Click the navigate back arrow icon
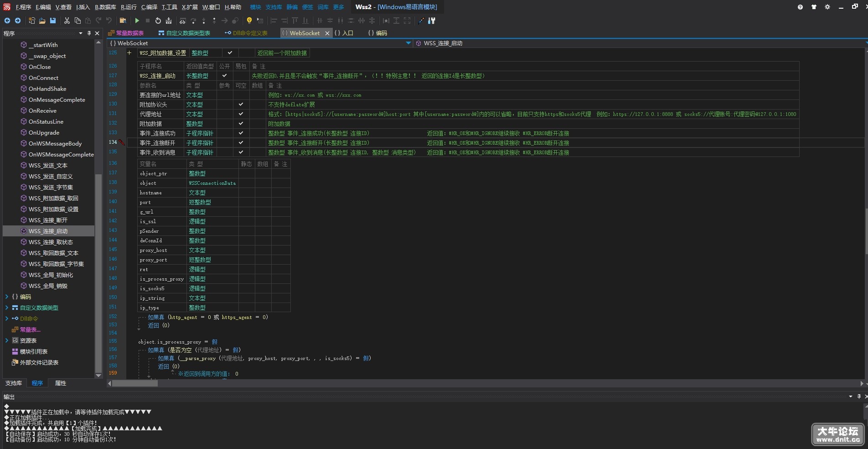 click(x=7, y=21)
